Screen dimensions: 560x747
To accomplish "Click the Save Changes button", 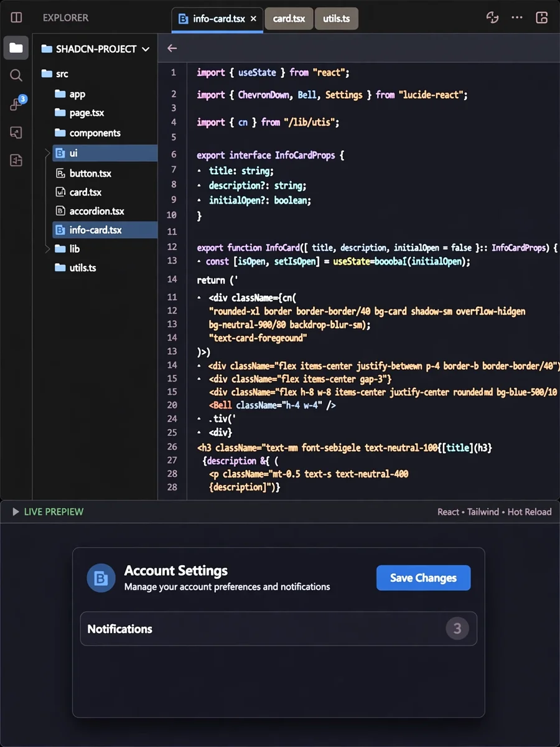I will pos(423,578).
